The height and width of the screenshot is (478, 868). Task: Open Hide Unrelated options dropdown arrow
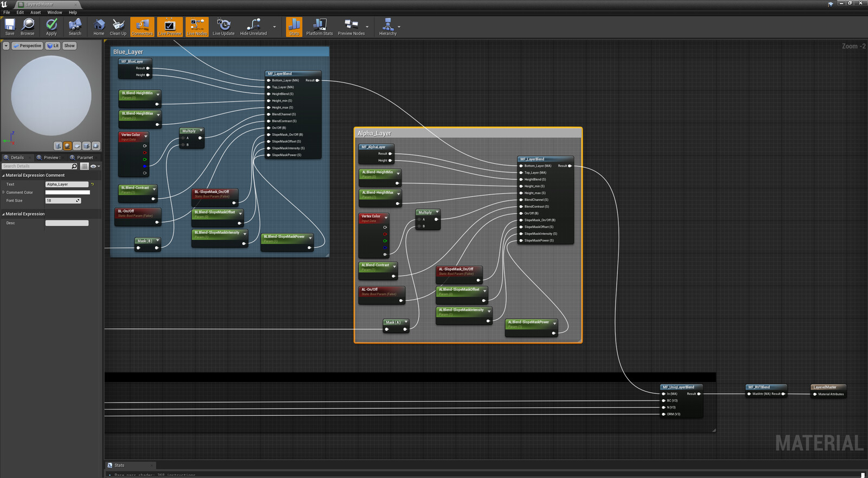pos(275,27)
